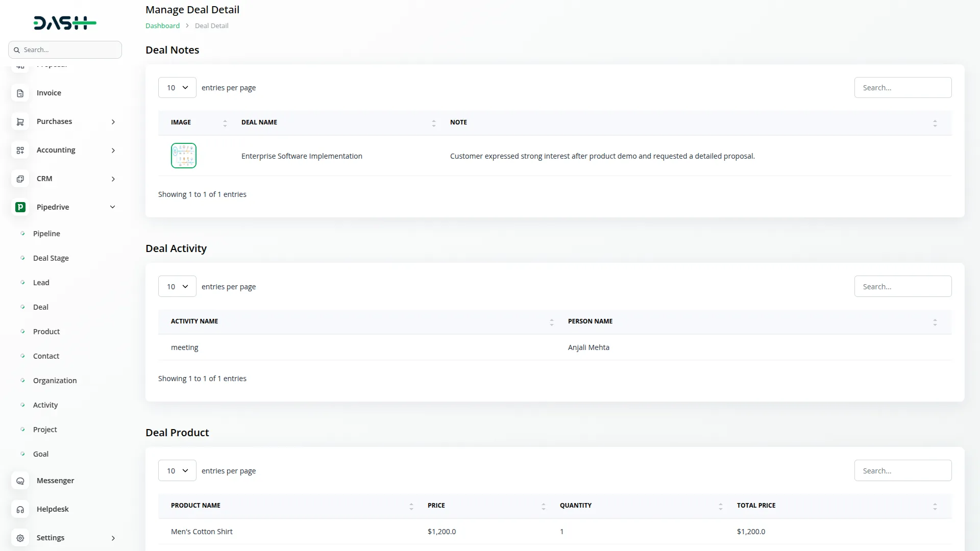This screenshot has height=551, width=980.
Task: Click the Accounting grid icon
Action: pos(20,151)
